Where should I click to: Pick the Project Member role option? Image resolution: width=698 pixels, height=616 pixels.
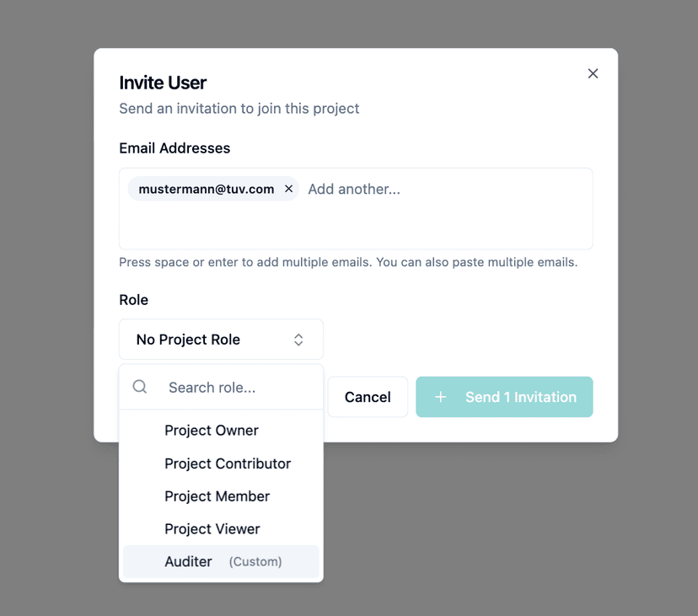(x=217, y=496)
